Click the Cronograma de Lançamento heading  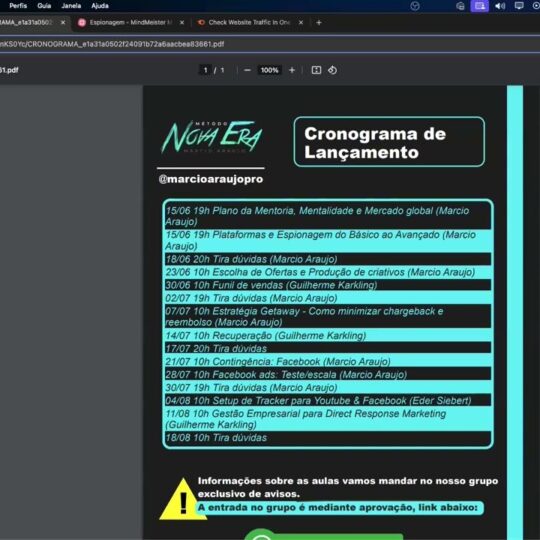[x=375, y=143]
